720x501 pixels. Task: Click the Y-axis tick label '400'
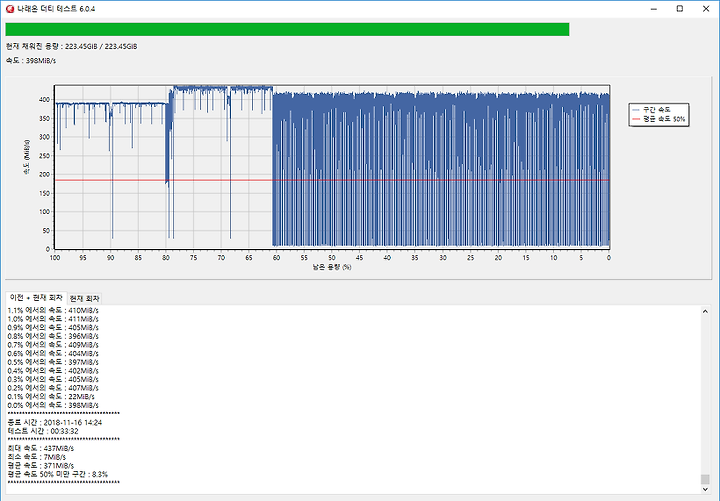click(45, 100)
